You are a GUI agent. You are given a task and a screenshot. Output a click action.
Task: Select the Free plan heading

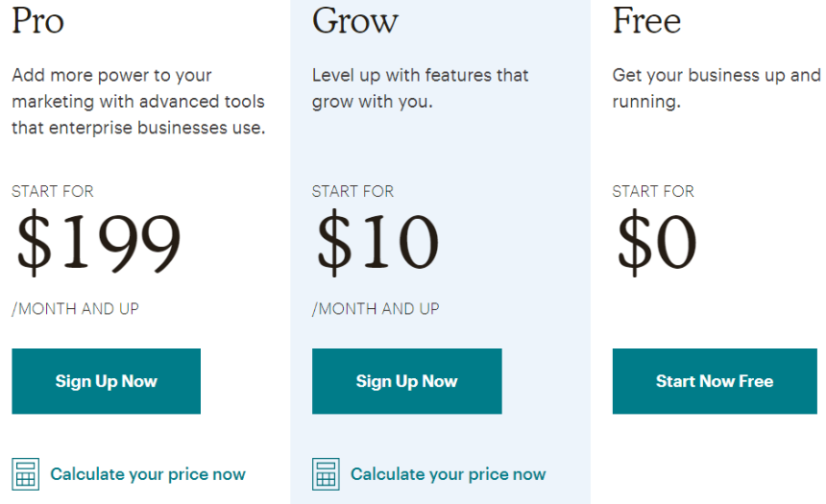pyautogui.click(x=646, y=20)
